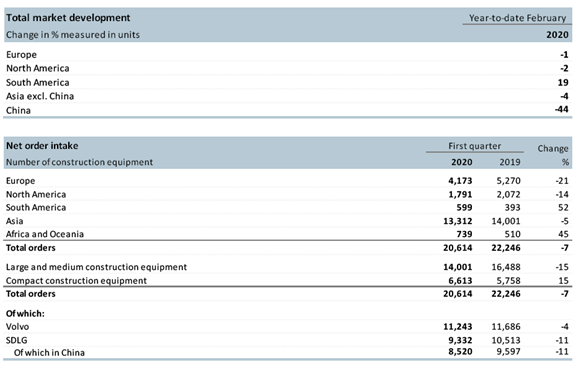Click the 'Total market development' heading
576x365 pixels.
[68, 18]
